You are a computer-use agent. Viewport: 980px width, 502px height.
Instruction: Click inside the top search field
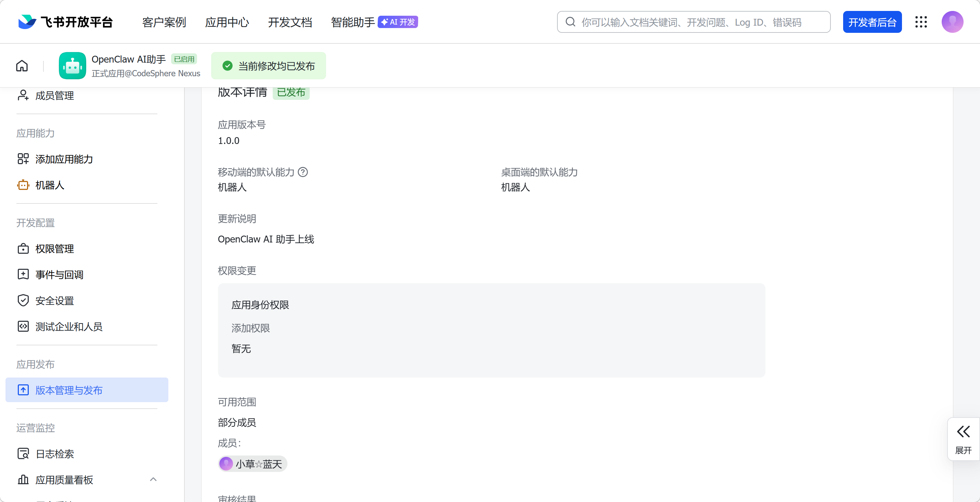point(692,22)
